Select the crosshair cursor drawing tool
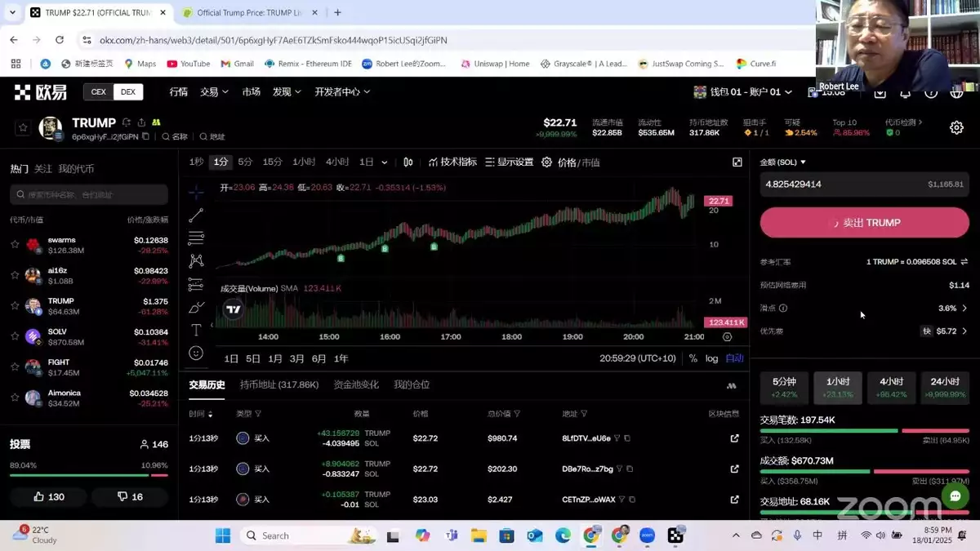This screenshot has width=980, height=551. pyautogui.click(x=196, y=193)
